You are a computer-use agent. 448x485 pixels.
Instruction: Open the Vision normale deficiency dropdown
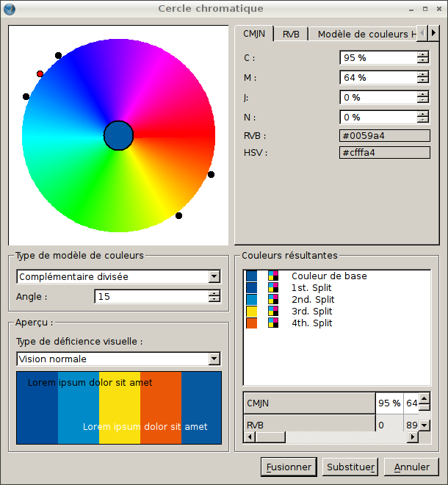(119, 359)
